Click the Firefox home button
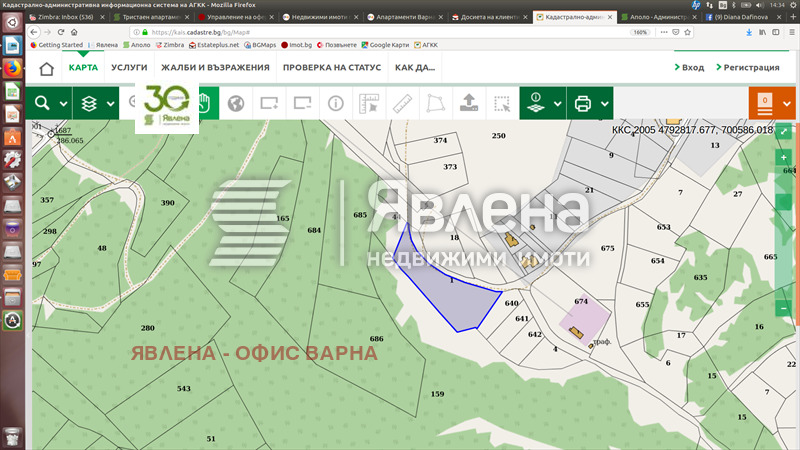Image resolution: width=800 pixels, height=450 pixels. [x=74, y=32]
